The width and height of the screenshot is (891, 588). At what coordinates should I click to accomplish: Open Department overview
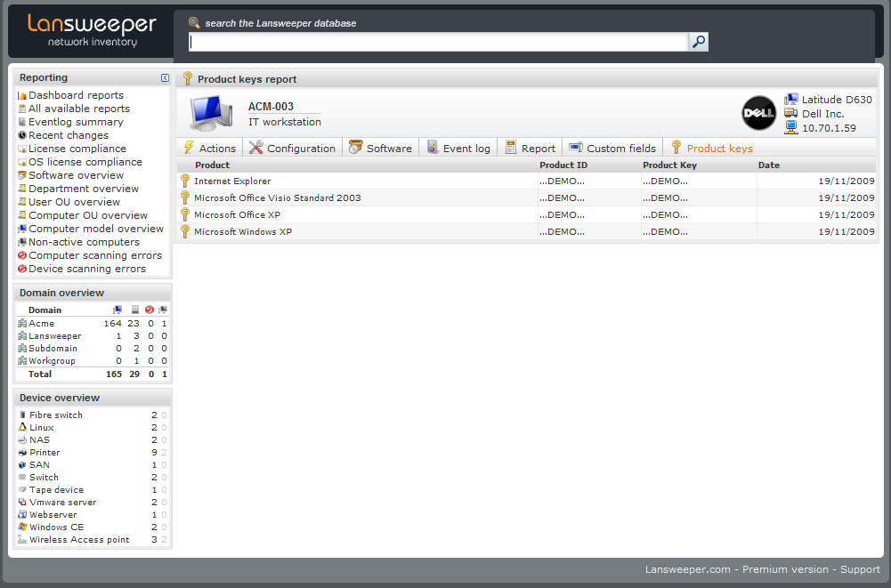point(84,189)
